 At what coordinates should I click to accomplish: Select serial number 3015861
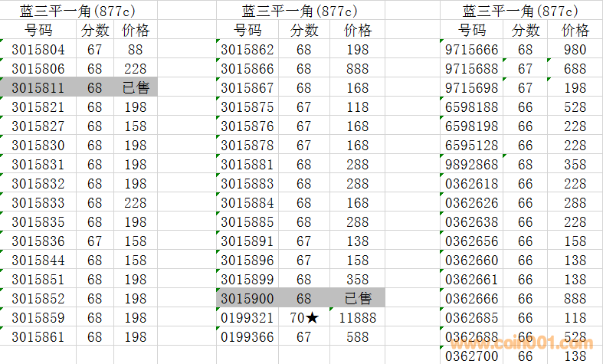tap(38, 336)
